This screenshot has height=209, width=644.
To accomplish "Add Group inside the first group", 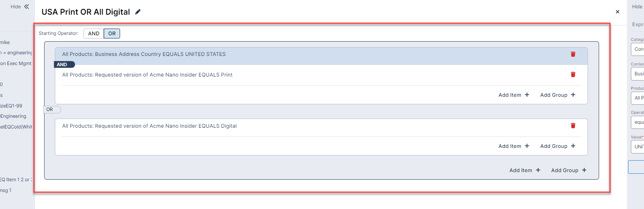I will pyautogui.click(x=557, y=95).
